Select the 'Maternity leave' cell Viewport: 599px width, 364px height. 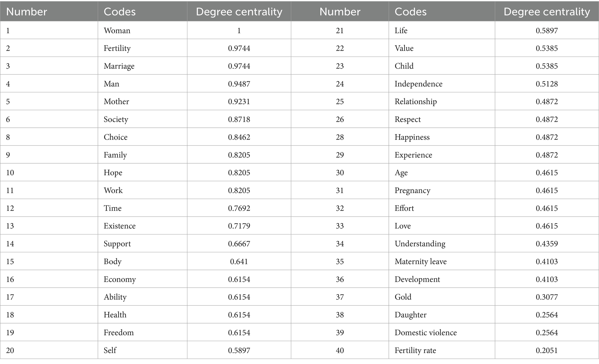point(421,261)
